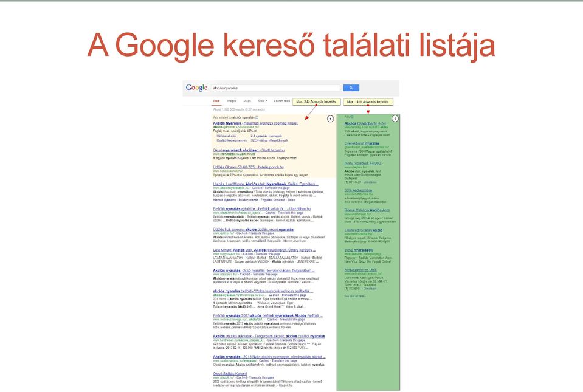Click the result count text 'About 1,370,000 results'
The width and height of the screenshot is (583, 392).
(239, 109)
